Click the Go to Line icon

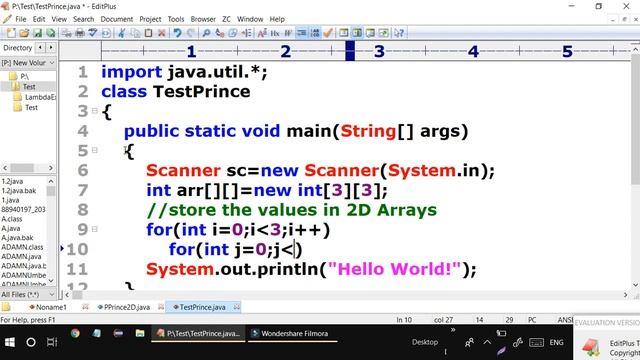(247, 33)
